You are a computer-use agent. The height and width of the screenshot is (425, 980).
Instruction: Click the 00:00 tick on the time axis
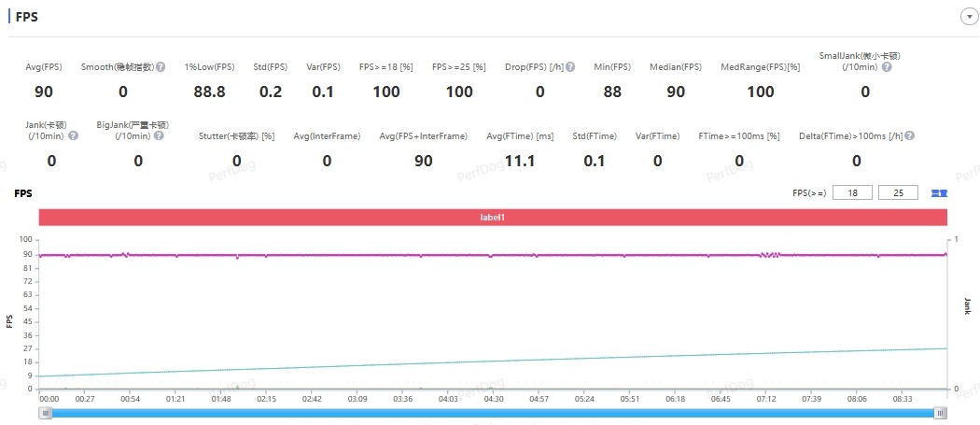[49, 399]
